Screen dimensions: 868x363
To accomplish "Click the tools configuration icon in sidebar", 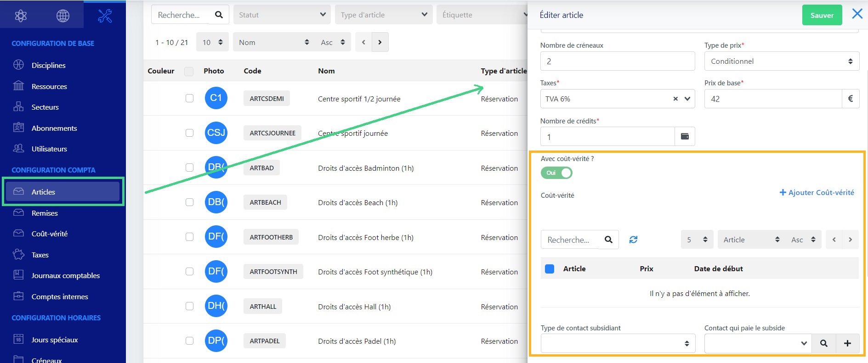I will click(x=105, y=16).
